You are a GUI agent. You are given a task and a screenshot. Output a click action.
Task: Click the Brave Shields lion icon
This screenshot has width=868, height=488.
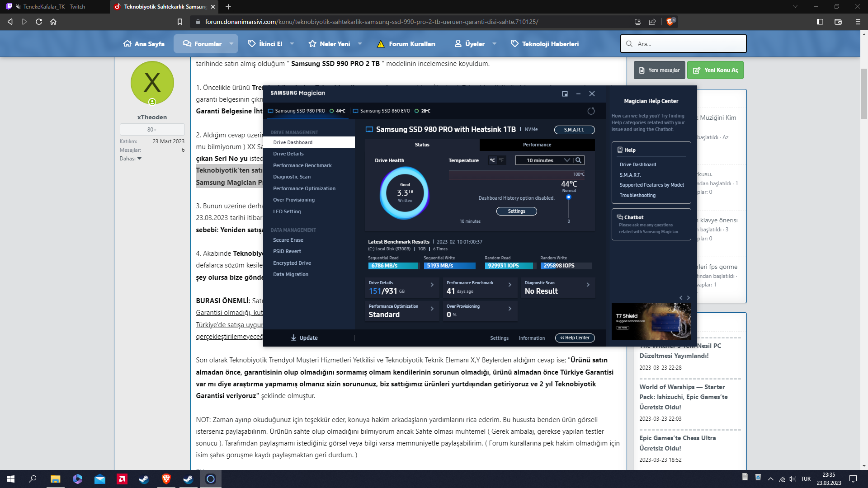pyautogui.click(x=670, y=22)
